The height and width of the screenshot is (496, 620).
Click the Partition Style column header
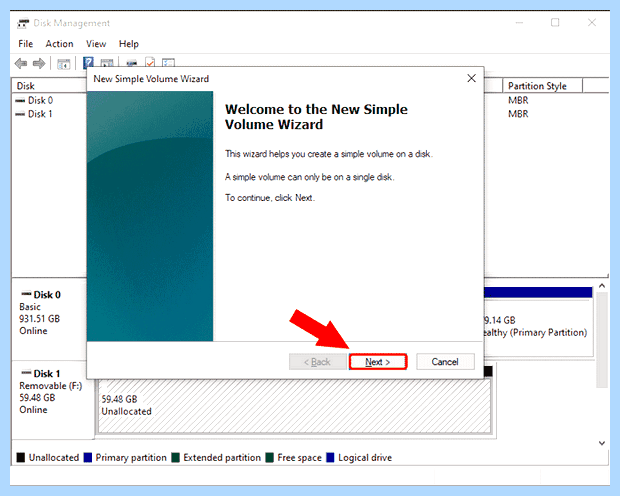click(542, 86)
